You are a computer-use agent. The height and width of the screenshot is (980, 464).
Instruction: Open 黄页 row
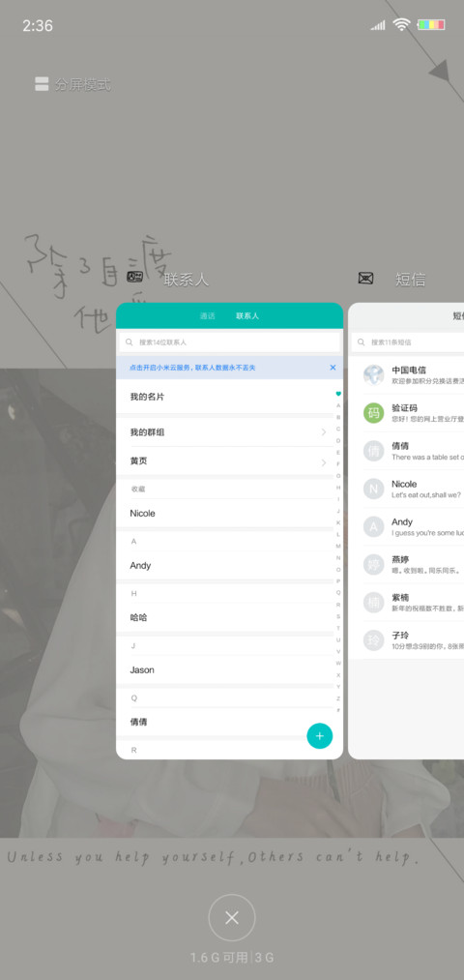(x=225, y=461)
